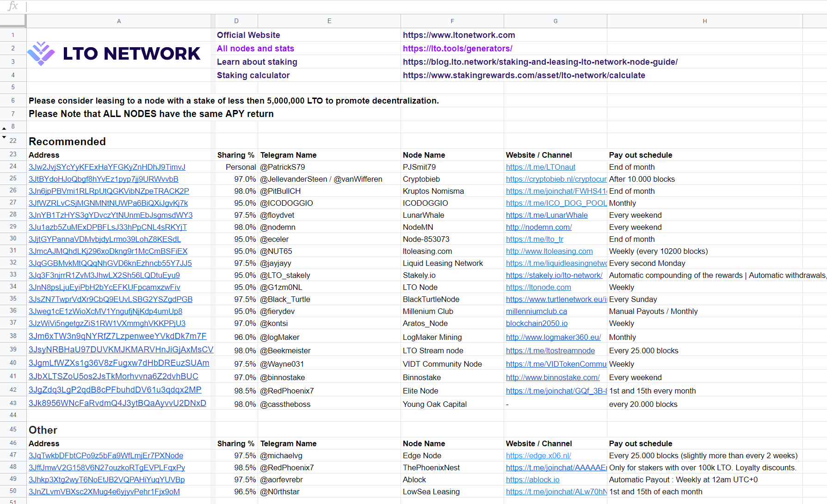The width and height of the screenshot is (827, 504).
Task: Open the https://t.me/LTOnaut channel link
Action: coord(541,167)
